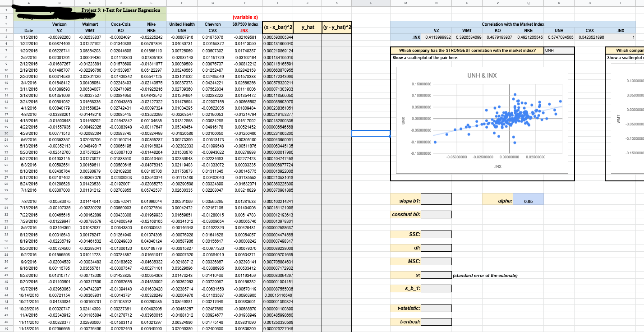The height and width of the screenshot is (332, 644).
Task: Click the correlation value 0.3926534699
Action: (467, 37)
